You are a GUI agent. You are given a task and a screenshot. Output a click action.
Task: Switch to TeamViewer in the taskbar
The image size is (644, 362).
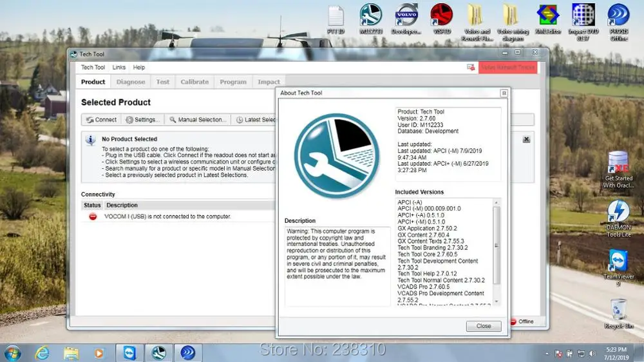tap(129, 353)
